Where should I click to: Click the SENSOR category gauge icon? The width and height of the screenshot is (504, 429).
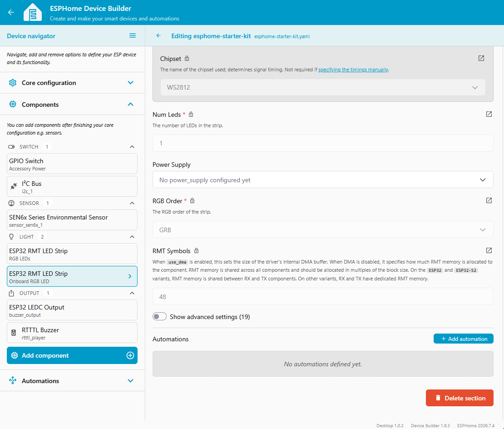tap(11, 203)
